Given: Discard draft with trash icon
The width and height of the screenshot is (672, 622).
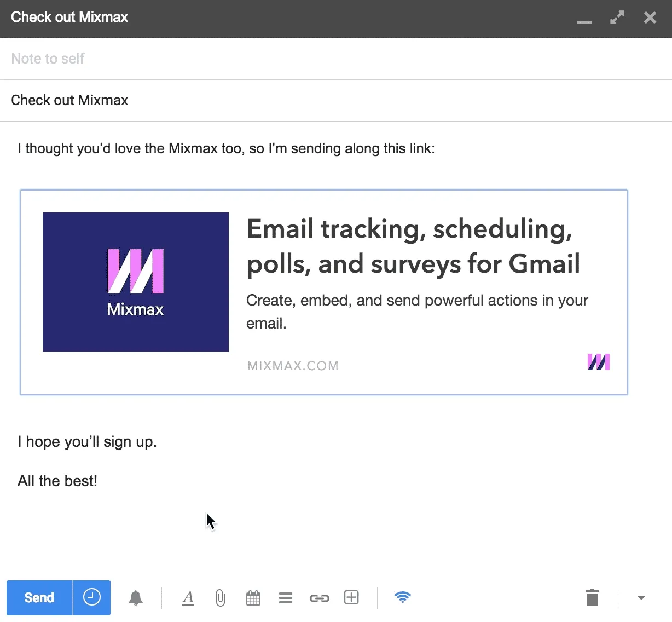Looking at the screenshot, I should click(592, 597).
